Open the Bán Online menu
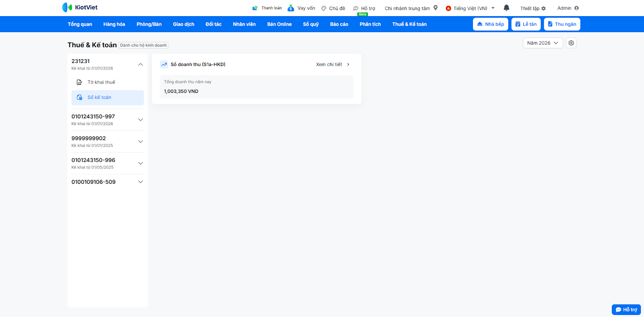This screenshot has width=644, height=317. [279, 24]
